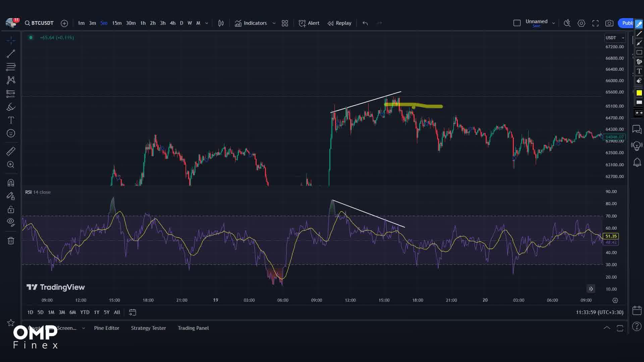Select the Text annotation tool
The height and width of the screenshot is (362, 644).
[11, 120]
